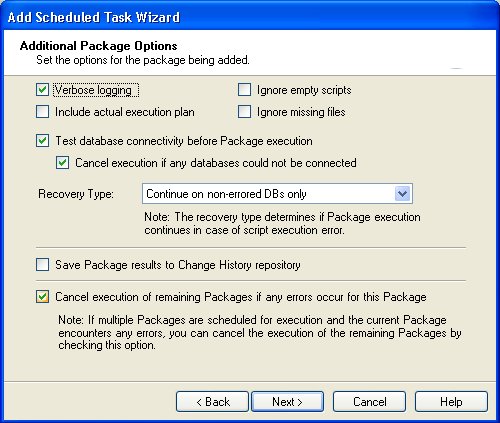Proceed with the Next button
Viewport: 500px width, 423px height.
[287, 402]
